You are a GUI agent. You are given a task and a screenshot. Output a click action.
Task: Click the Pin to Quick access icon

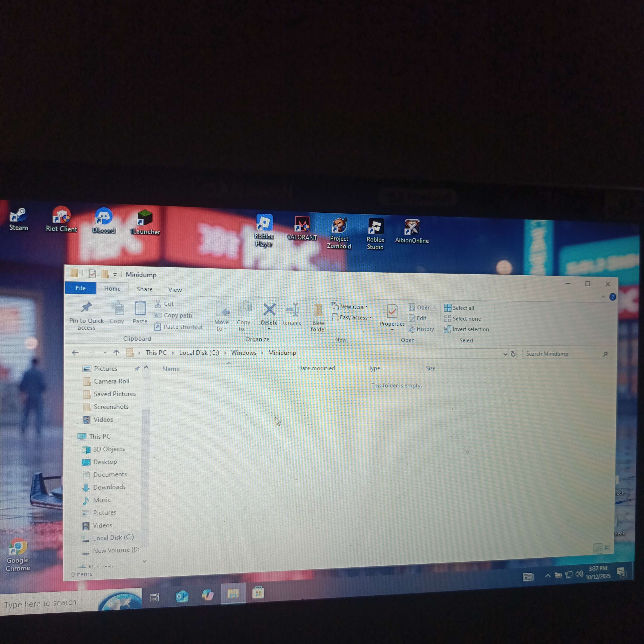(87, 307)
